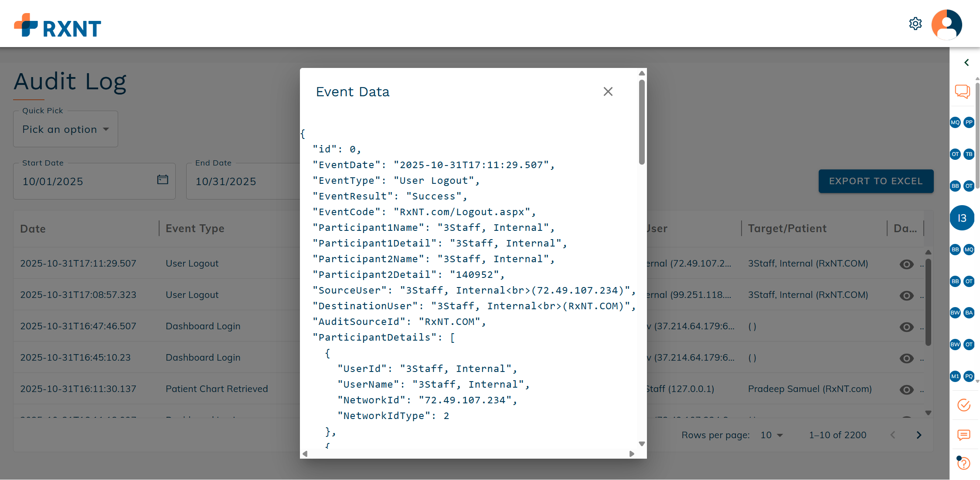Close the Event Data dialog
The image size is (980, 480).
pos(608,91)
